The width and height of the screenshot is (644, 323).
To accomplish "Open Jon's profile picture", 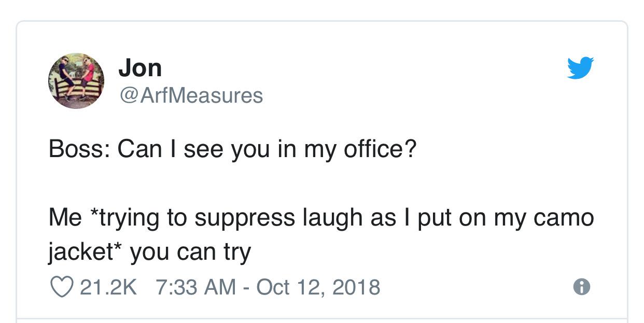I will pos(76,80).
